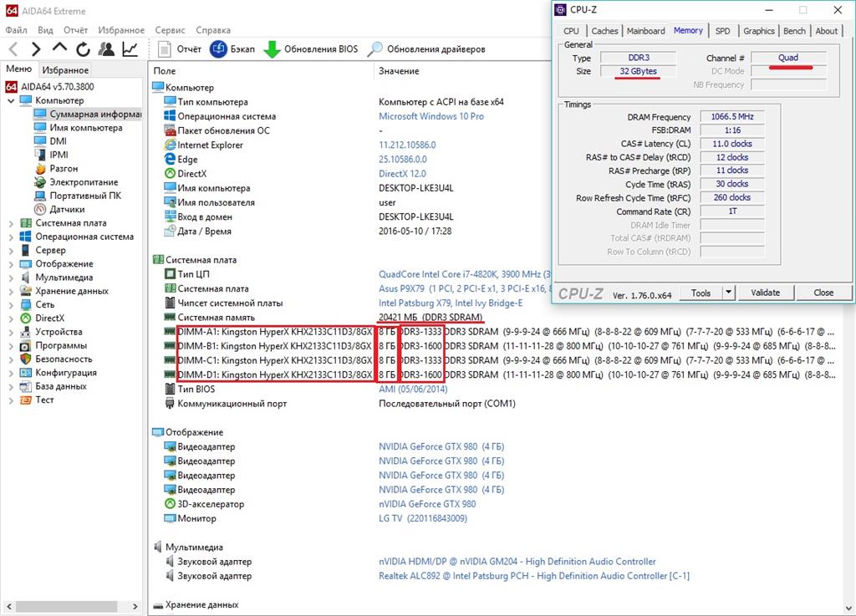Image resolution: width=856 pixels, height=616 pixels.
Task: Select the DIMM-A1 Kingston HyperX row
Action: click(x=500, y=332)
